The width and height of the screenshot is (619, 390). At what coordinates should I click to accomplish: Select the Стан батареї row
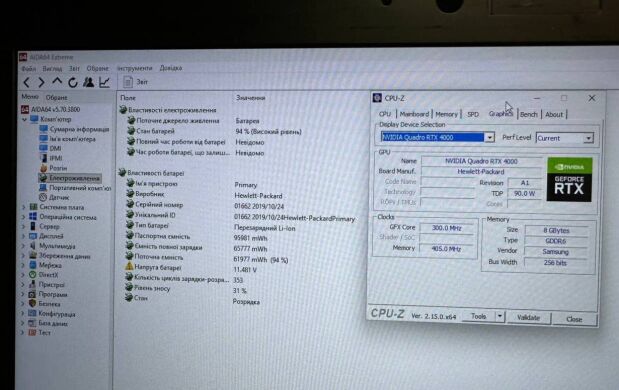click(213, 131)
